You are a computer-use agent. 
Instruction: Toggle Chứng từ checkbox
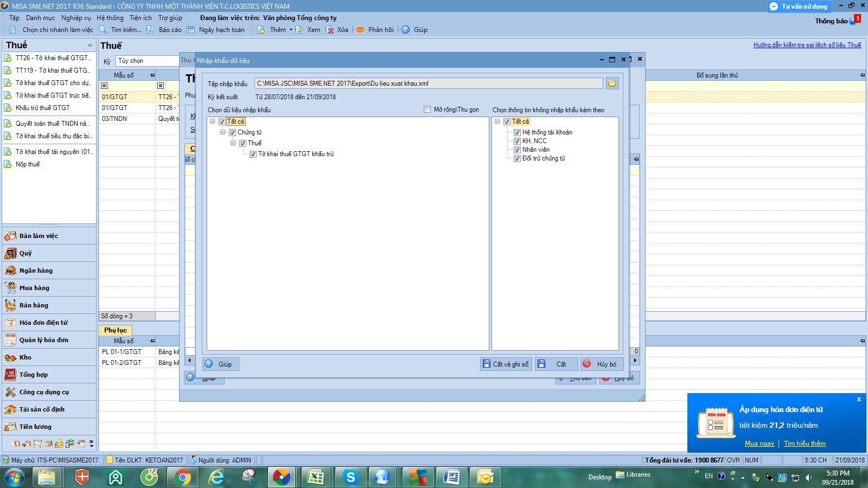(x=232, y=132)
